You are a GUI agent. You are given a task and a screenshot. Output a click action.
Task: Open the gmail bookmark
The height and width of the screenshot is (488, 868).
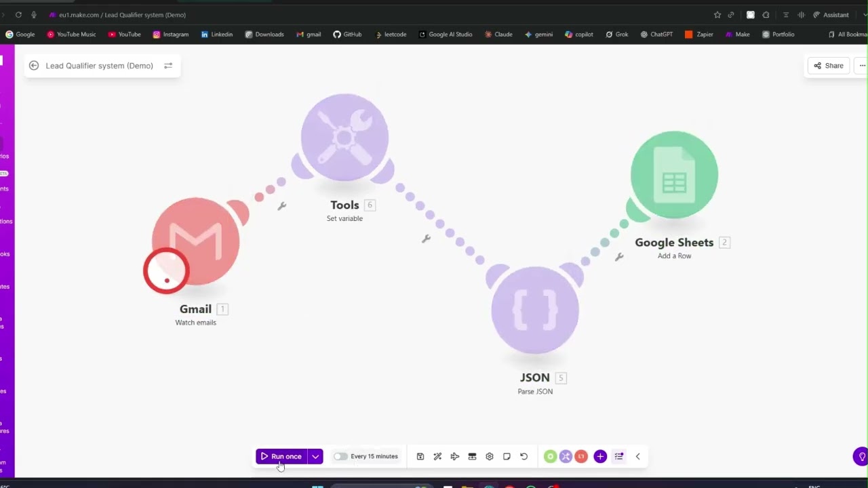[x=309, y=35]
